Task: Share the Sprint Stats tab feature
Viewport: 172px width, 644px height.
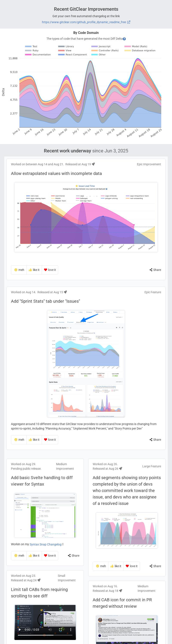Action: click(155, 440)
